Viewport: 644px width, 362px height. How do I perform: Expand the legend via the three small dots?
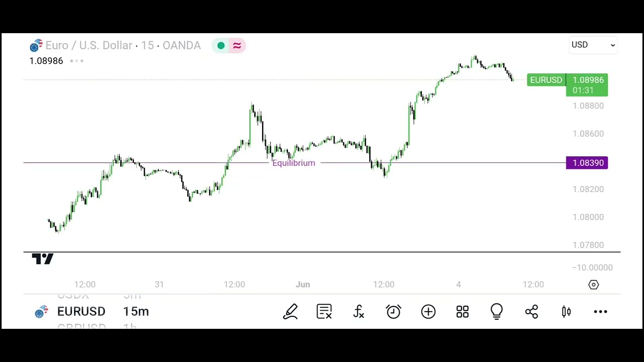point(77,61)
